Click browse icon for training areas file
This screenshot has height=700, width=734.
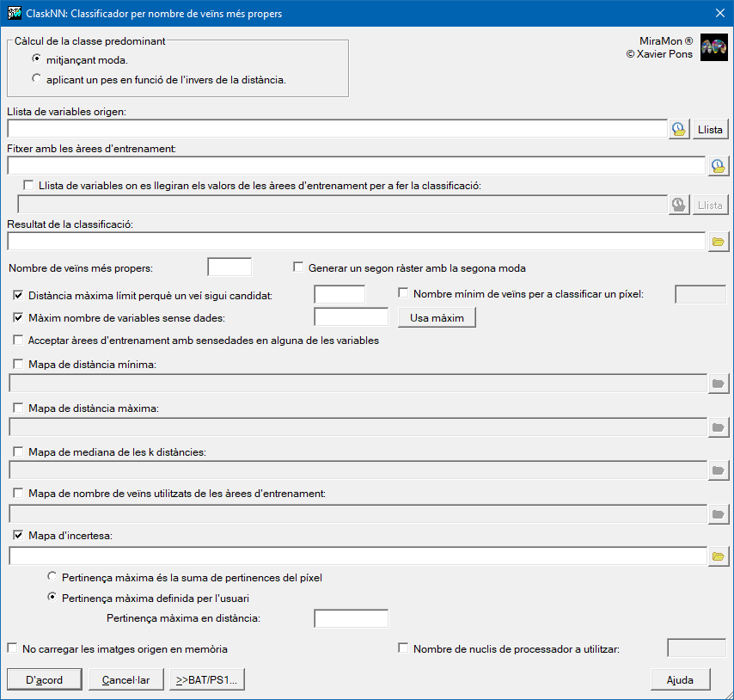718,166
